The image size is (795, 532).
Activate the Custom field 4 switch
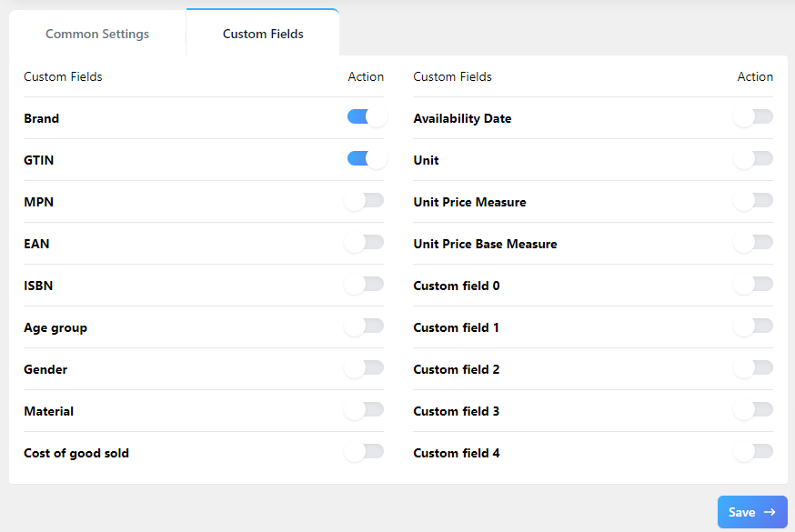coord(754,452)
